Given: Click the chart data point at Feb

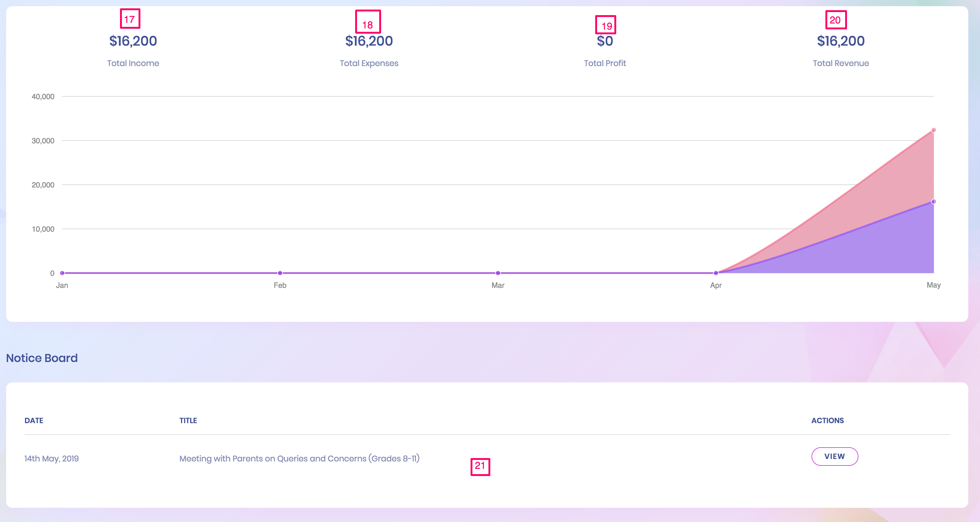Looking at the screenshot, I should pyautogui.click(x=280, y=273).
